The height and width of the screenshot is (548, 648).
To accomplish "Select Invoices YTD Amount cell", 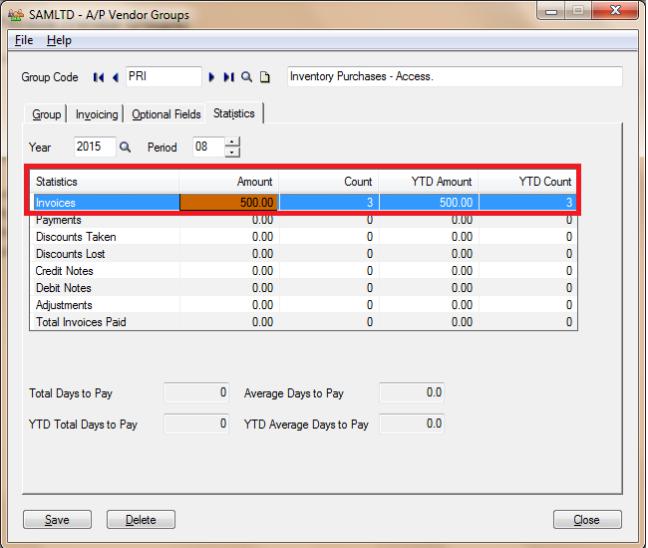I will coord(429,203).
